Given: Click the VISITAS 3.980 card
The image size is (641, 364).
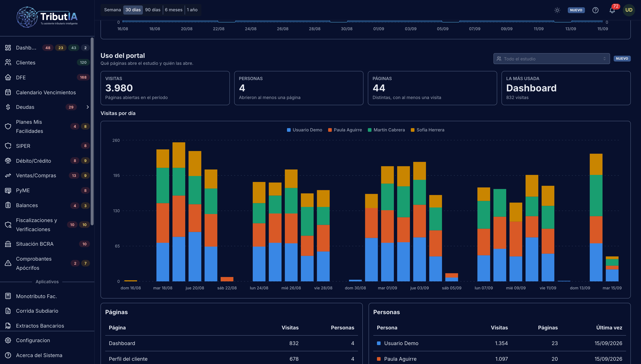Looking at the screenshot, I should 165,88.
